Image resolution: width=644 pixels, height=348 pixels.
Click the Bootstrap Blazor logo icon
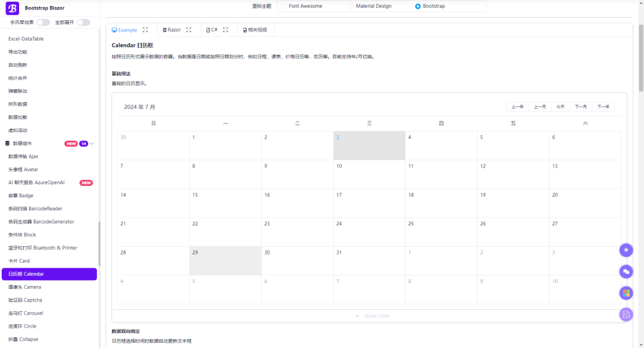(x=13, y=8)
